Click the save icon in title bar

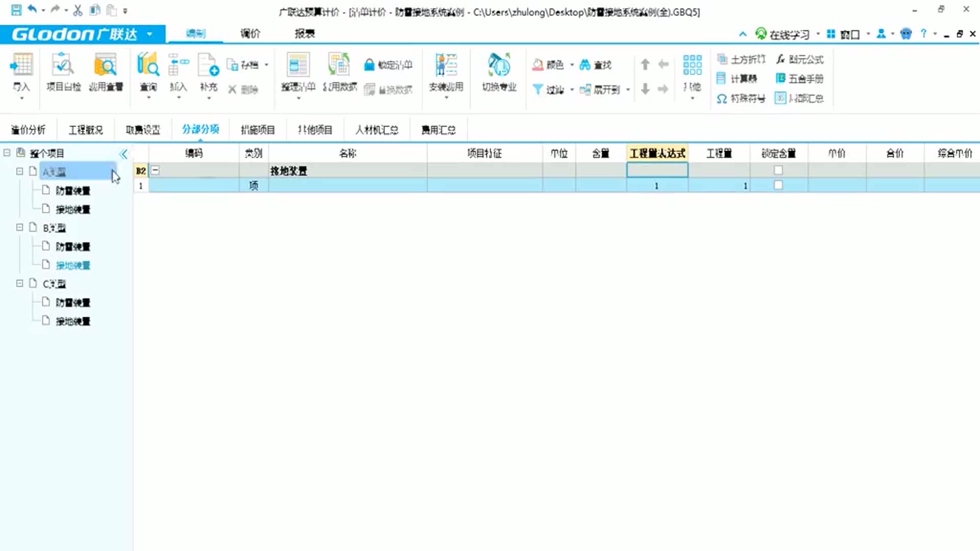(16, 10)
